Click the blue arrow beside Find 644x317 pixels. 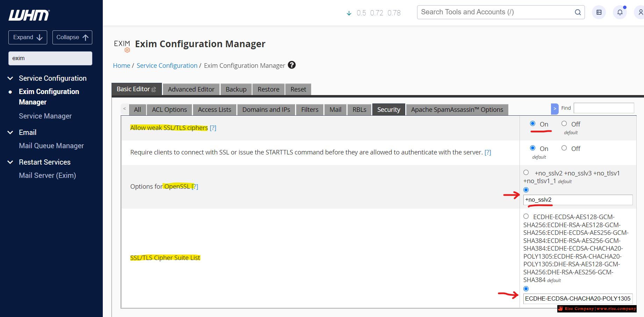(554, 109)
